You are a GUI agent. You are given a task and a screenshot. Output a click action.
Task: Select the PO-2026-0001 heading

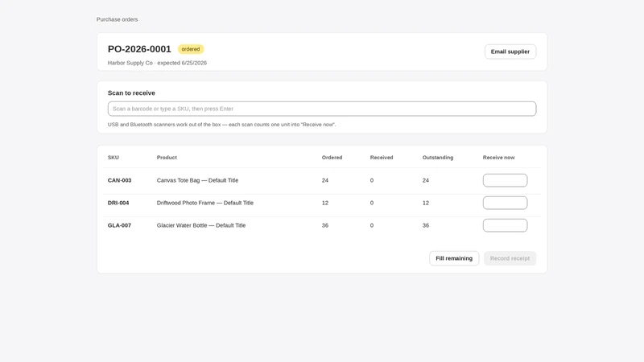[139, 49]
